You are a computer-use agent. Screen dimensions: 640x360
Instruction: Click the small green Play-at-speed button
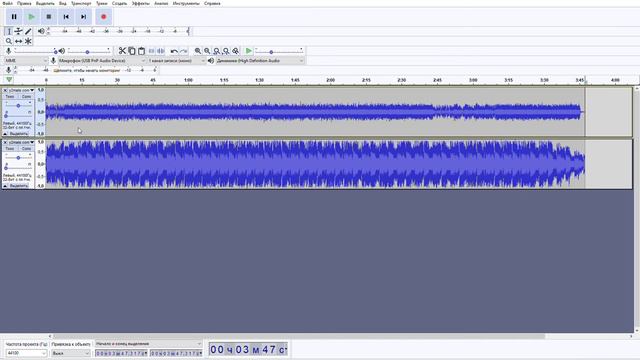(249, 51)
